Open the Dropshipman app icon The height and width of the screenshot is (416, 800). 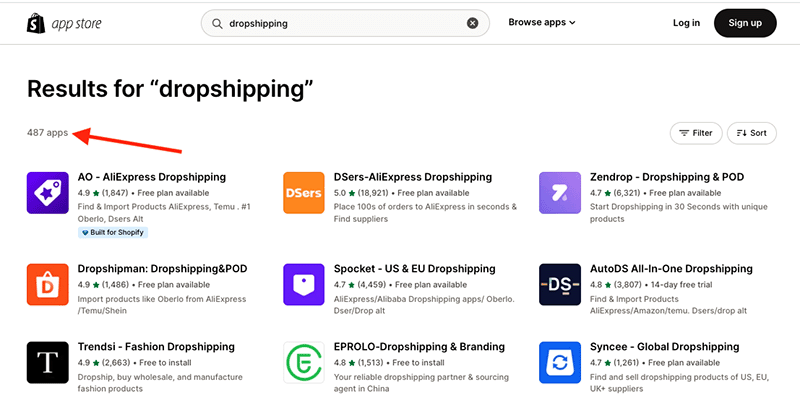click(47, 284)
